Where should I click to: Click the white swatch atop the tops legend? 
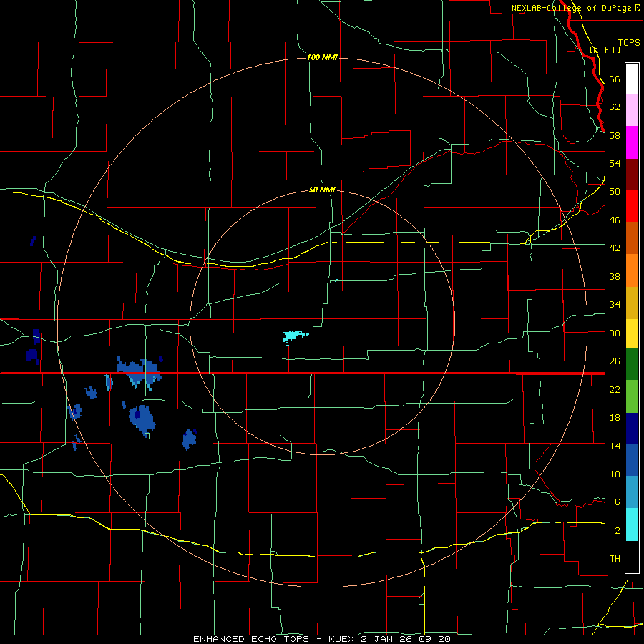click(x=632, y=79)
